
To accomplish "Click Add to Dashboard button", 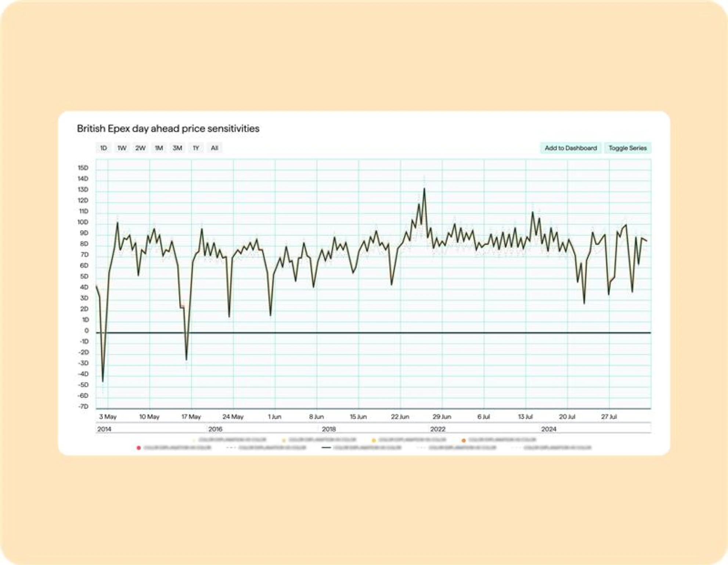I will (570, 148).
